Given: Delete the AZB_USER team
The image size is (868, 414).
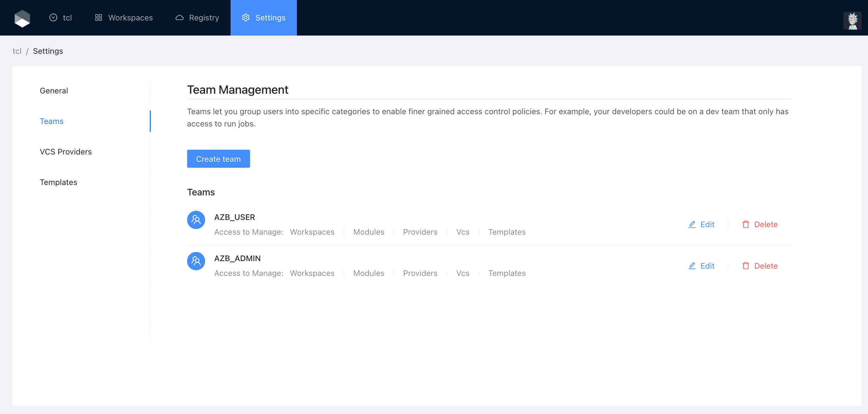Looking at the screenshot, I should 760,224.
